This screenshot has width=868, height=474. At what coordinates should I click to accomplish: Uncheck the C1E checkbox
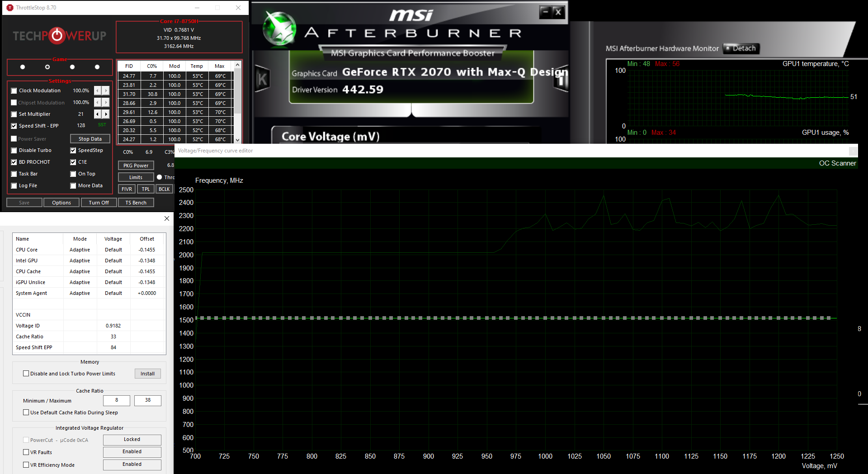pos(73,162)
